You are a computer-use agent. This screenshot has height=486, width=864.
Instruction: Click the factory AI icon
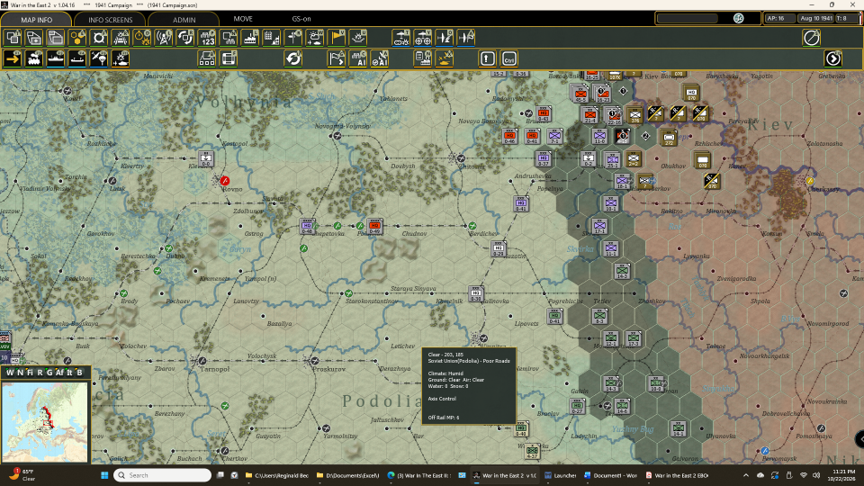coord(358,59)
